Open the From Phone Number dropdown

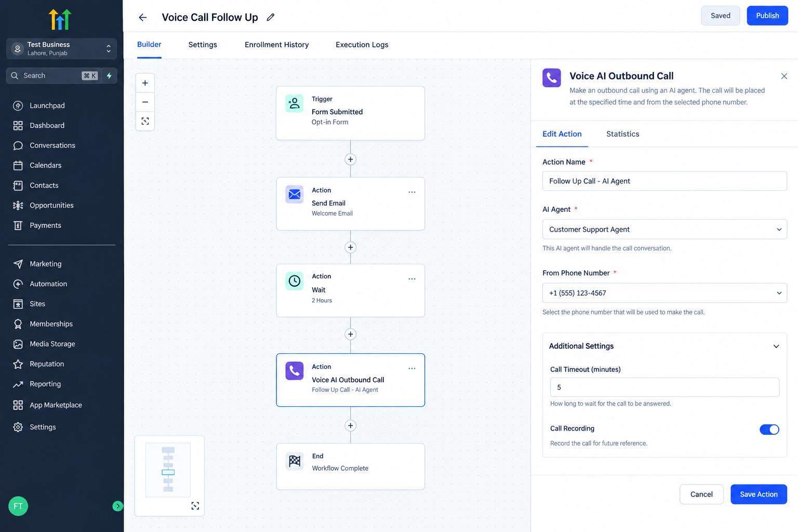coord(664,293)
